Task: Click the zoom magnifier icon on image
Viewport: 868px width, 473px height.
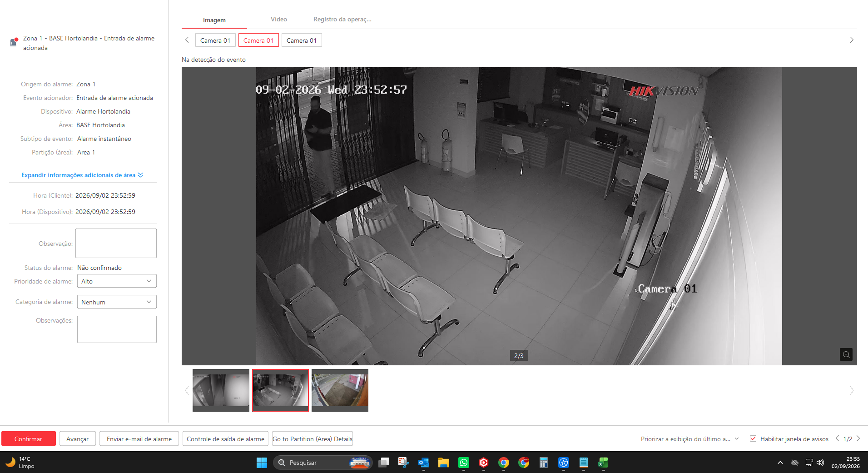Action: click(x=846, y=354)
